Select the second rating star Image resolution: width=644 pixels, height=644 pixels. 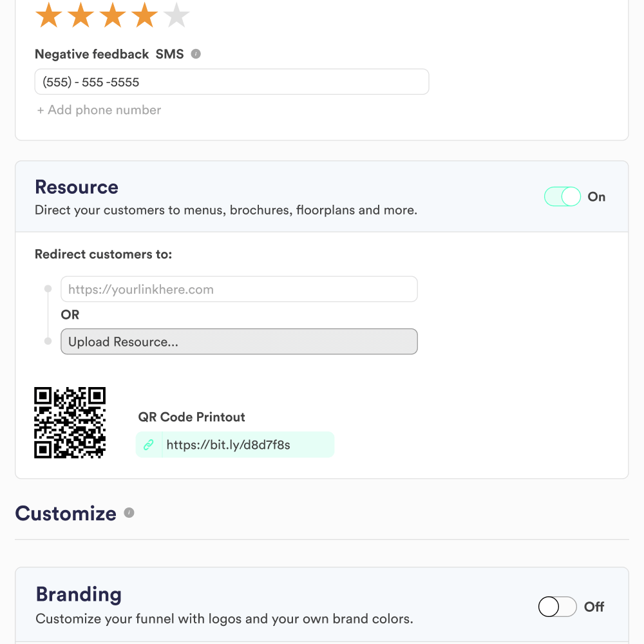click(81, 15)
